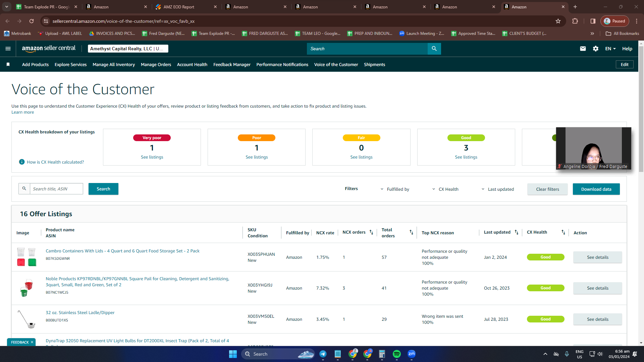Viewport: 644px width, 362px height.
Task: Click the Noble Products pail thumbnail
Action: (x=26, y=288)
